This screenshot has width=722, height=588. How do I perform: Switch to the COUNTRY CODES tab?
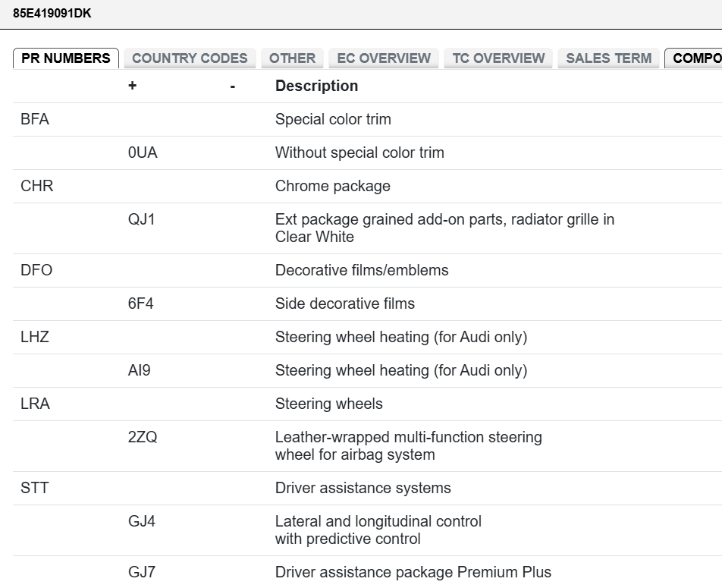190,58
